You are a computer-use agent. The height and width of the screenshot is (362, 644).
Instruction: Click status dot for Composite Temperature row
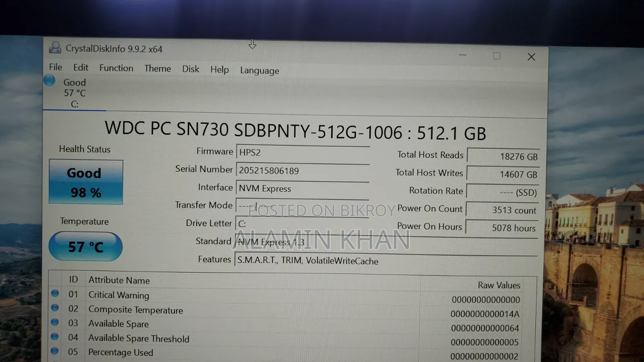[x=55, y=308]
